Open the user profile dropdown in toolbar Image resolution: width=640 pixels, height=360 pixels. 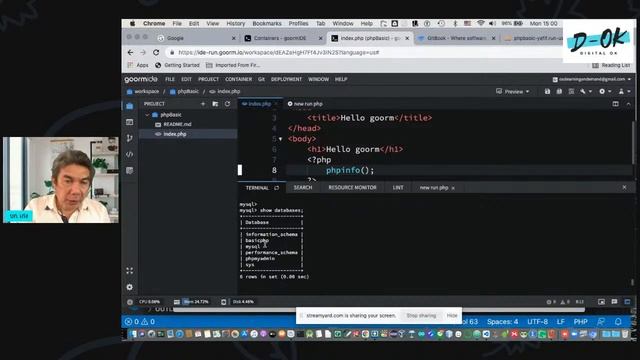coord(624,91)
